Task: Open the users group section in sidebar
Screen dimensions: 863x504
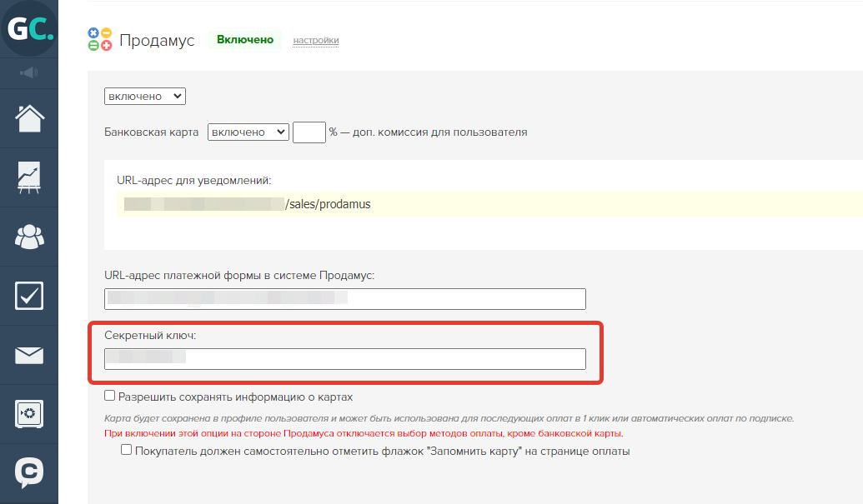Action: 29,237
